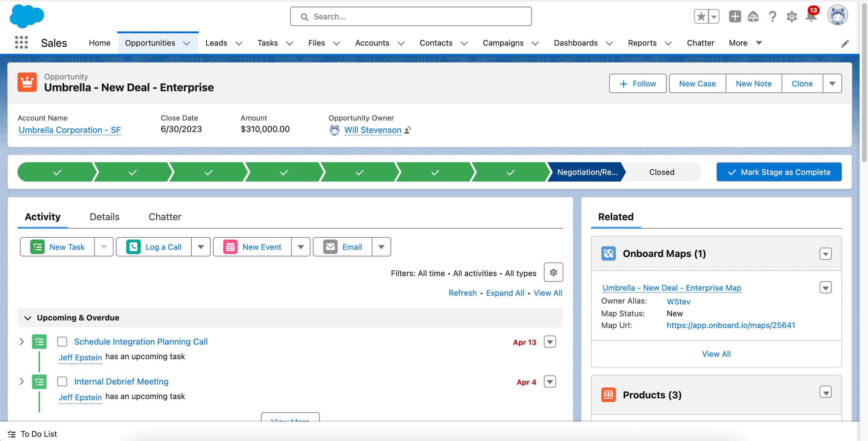
Task: Open the App Launcher waffle icon
Action: click(x=21, y=42)
